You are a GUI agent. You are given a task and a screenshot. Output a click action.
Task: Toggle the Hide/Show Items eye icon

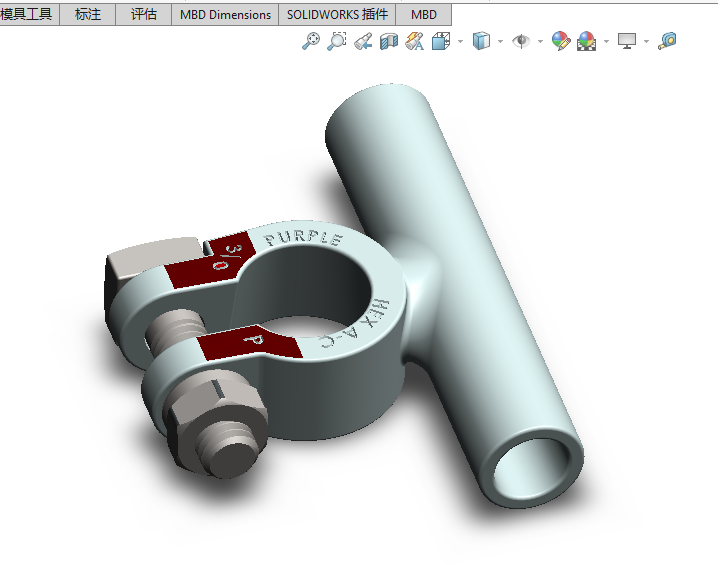(x=521, y=41)
